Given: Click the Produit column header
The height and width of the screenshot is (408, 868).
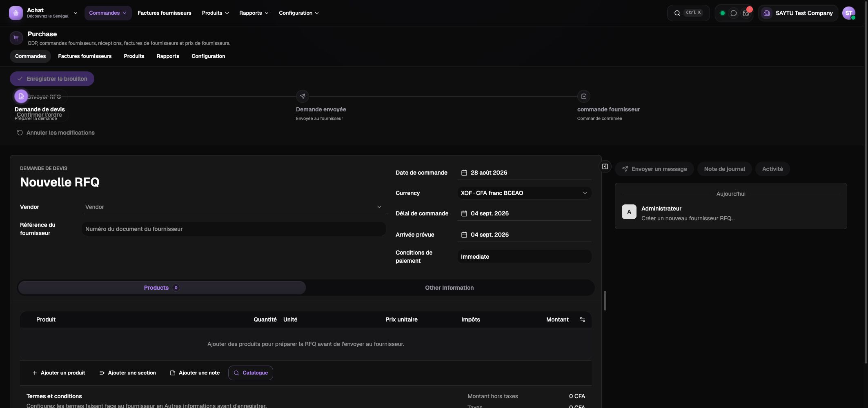Looking at the screenshot, I should coord(46,319).
